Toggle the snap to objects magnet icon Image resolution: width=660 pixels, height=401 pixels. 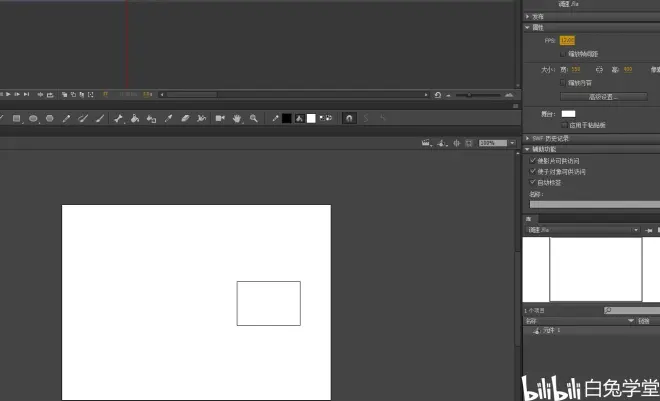349,118
